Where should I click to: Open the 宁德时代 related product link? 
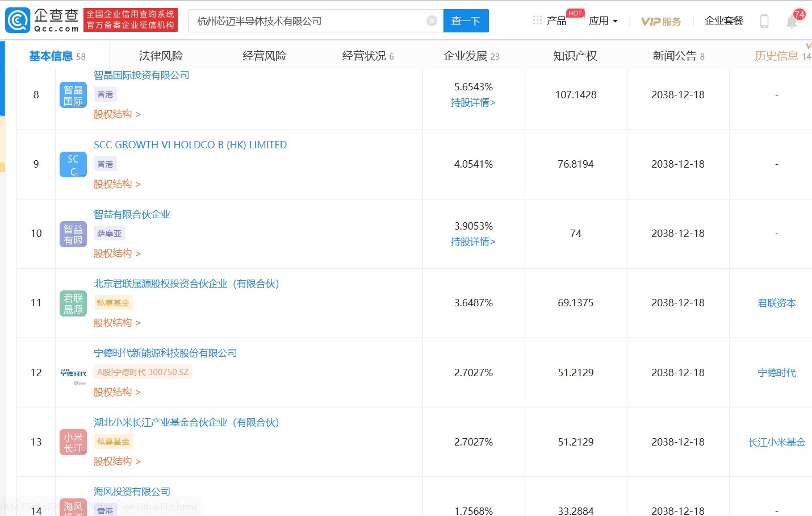777,373
